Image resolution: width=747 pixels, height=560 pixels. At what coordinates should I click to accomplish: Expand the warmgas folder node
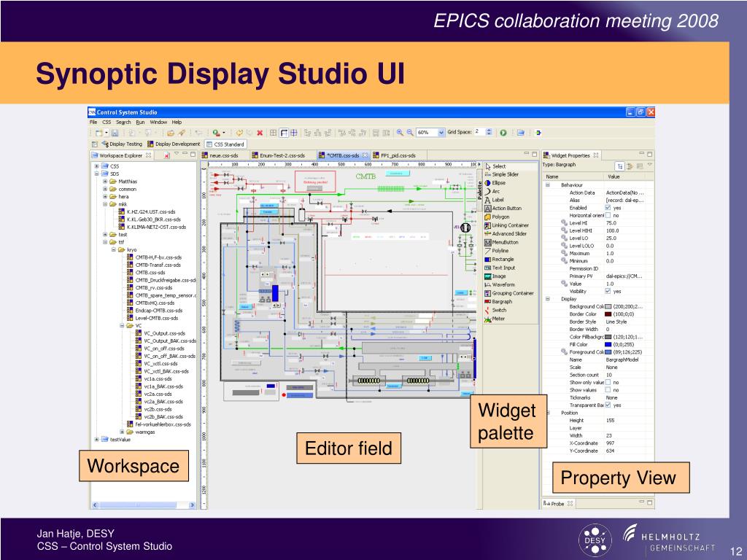122,432
